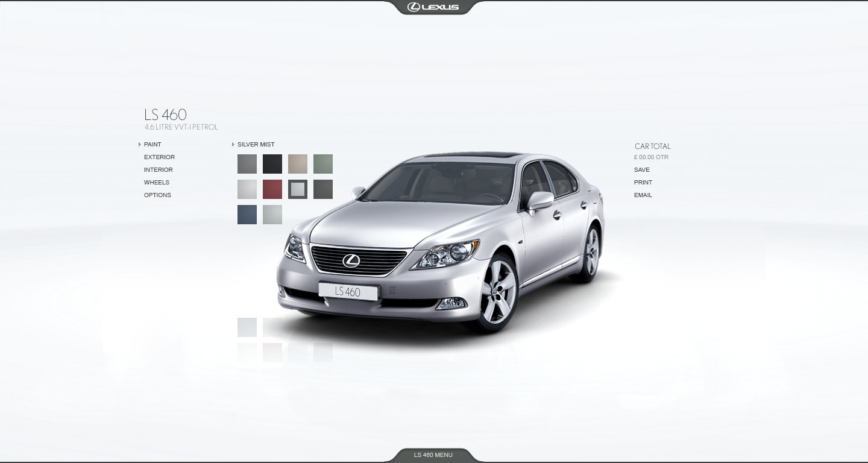Select the medium grey swatch beside black
Viewport: 868px width, 463px height.
[247, 164]
